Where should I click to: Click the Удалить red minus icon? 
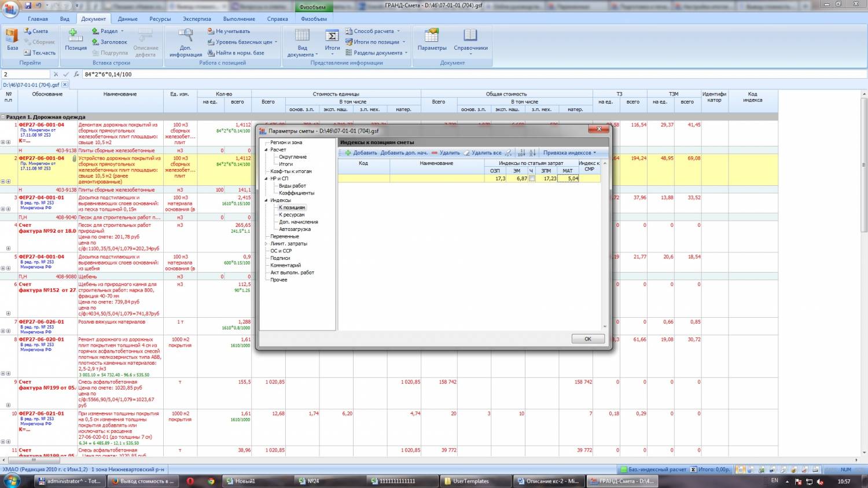pos(435,153)
